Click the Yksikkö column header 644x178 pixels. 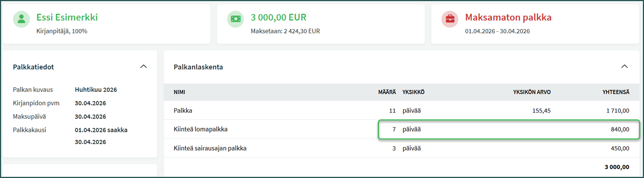pyautogui.click(x=413, y=92)
